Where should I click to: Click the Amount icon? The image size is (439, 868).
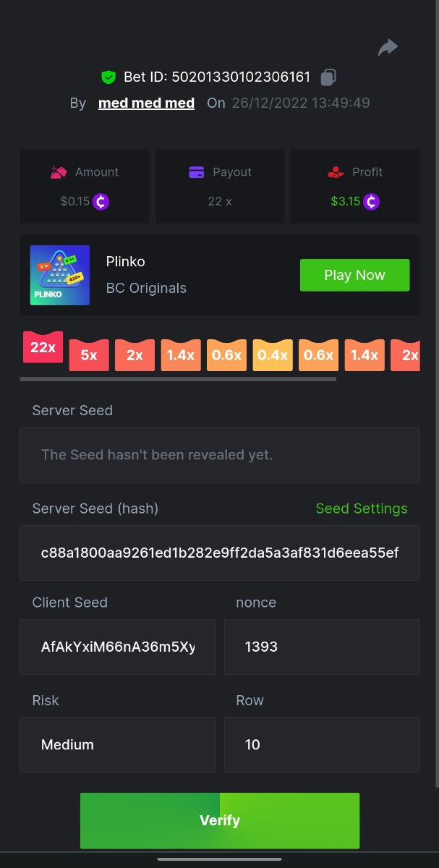point(59,172)
